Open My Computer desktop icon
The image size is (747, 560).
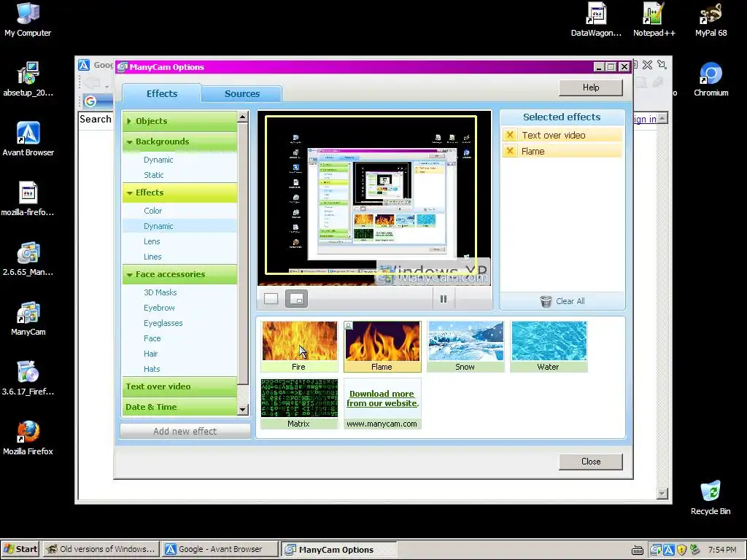(x=28, y=20)
